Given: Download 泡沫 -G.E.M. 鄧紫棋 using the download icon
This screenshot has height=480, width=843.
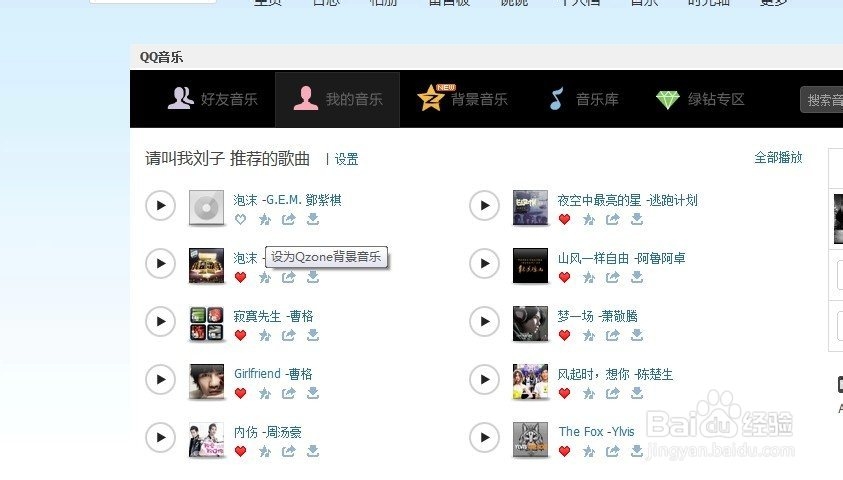Looking at the screenshot, I should (x=313, y=219).
